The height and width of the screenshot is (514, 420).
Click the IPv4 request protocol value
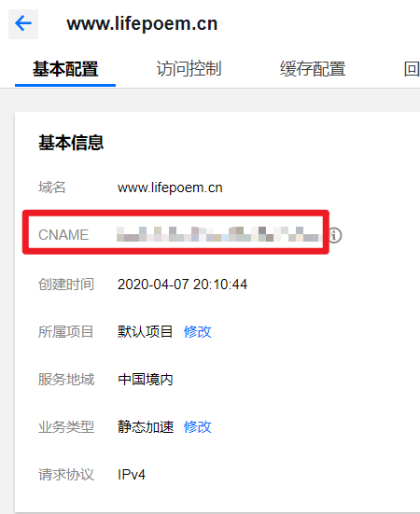132,475
